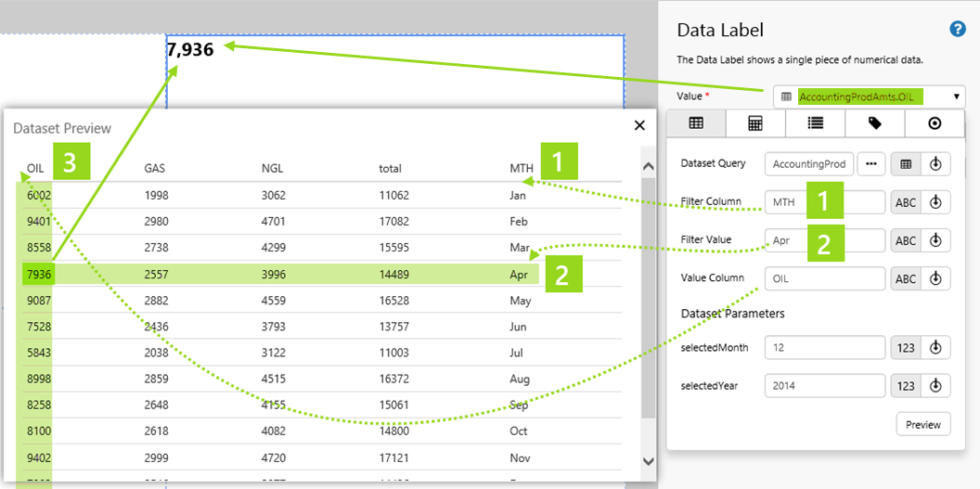Image resolution: width=980 pixels, height=489 pixels.
Task: Click the Value Column input field
Action: pos(825,278)
